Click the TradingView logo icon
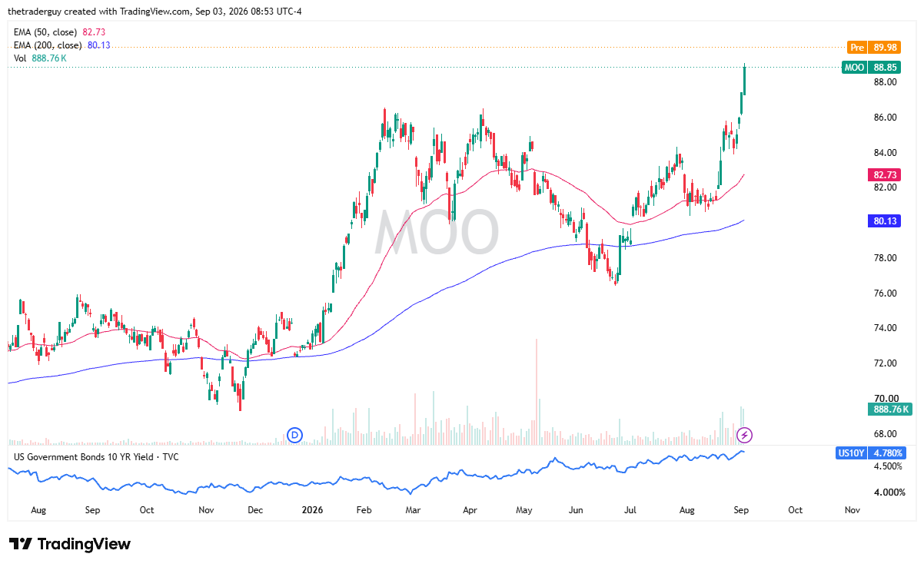 20,544
